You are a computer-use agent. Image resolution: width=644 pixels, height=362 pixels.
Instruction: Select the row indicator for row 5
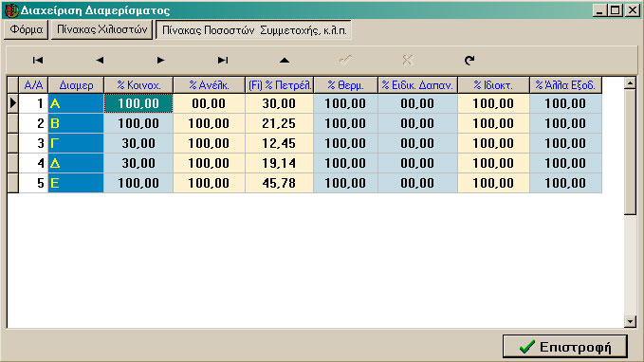click(13, 183)
